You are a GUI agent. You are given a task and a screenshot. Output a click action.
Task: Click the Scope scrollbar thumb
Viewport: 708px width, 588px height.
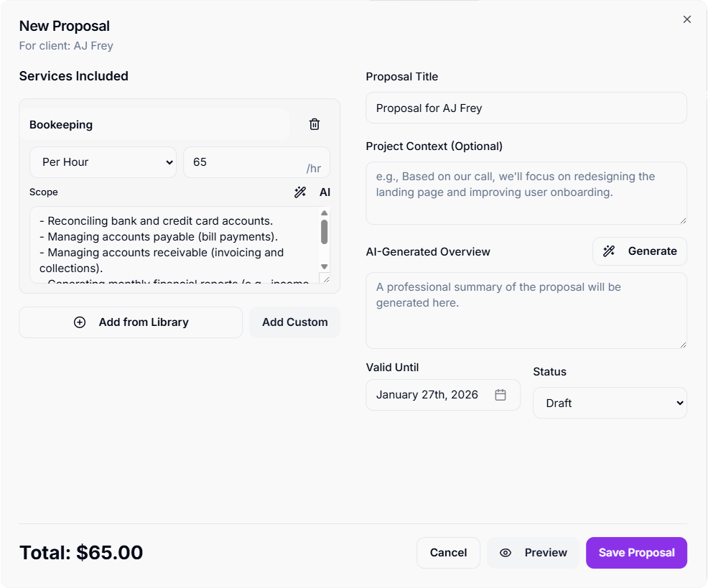click(324, 232)
